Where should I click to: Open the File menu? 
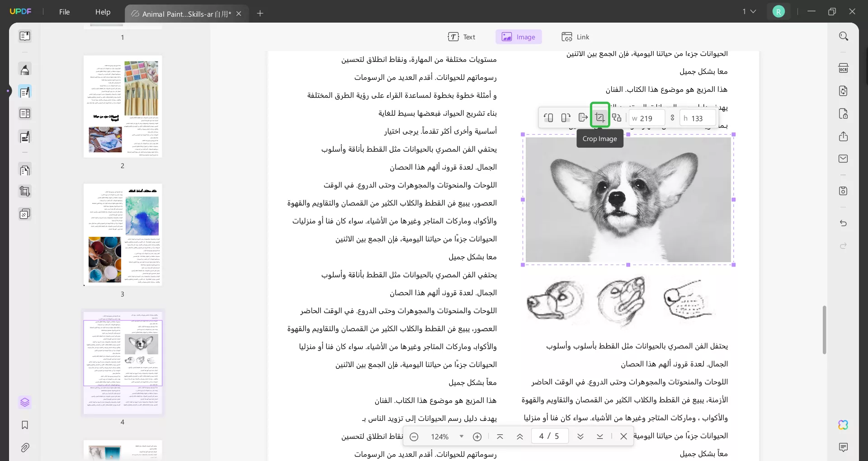pos(65,12)
